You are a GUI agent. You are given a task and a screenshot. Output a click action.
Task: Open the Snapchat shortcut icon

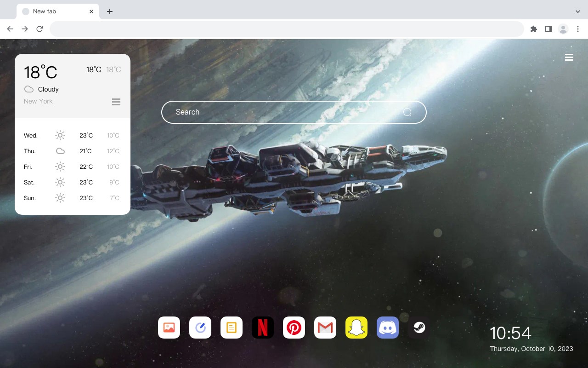[x=356, y=328]
